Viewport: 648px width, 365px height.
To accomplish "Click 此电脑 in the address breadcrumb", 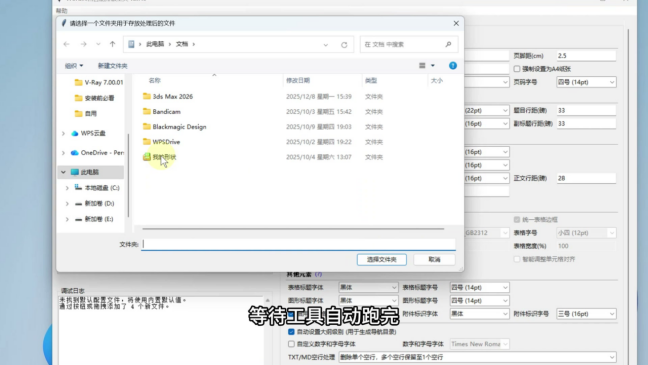I will [x=155, y=44].
